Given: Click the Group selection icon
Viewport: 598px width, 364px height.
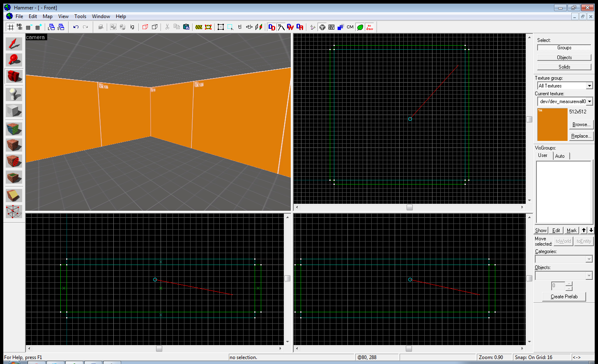Looking at the screenshot, I should [x=113, y=27].
